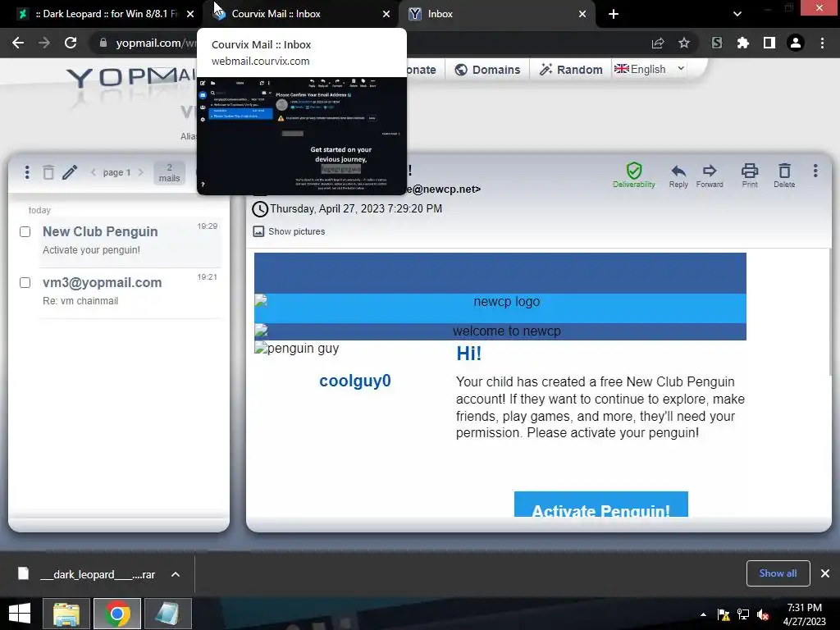Open the Windows Start menu

tap(20, 614)
